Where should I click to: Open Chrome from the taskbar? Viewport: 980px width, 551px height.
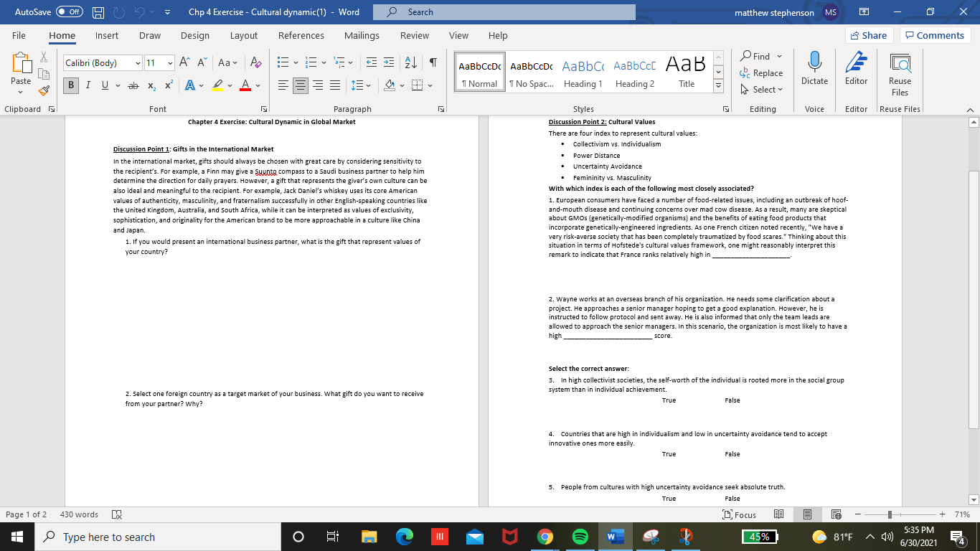click(544, 536)
